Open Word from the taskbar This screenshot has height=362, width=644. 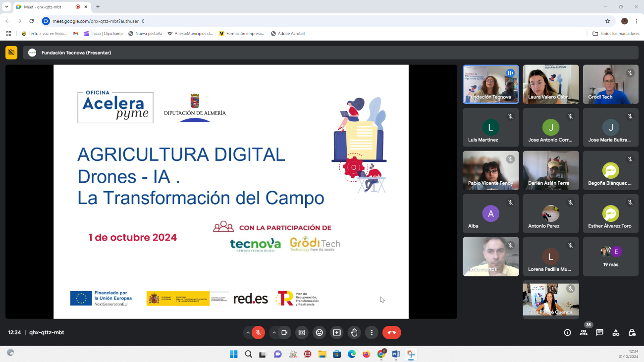(396, 354)
